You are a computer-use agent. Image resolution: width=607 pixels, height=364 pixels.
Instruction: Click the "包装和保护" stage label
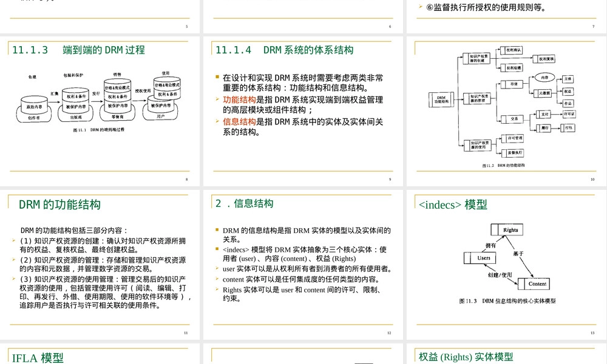pyautogui.click(x=73, y=75)
